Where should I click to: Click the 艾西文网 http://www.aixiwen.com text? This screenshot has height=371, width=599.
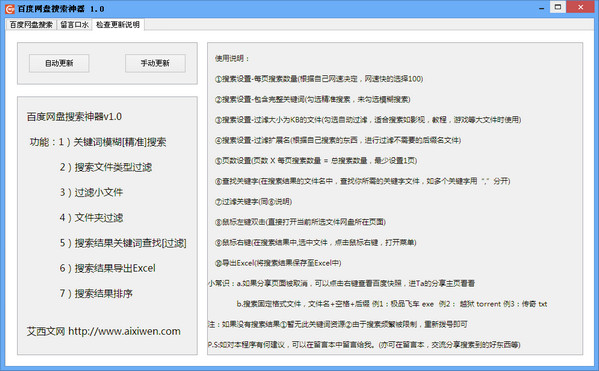tap(104, 331)
